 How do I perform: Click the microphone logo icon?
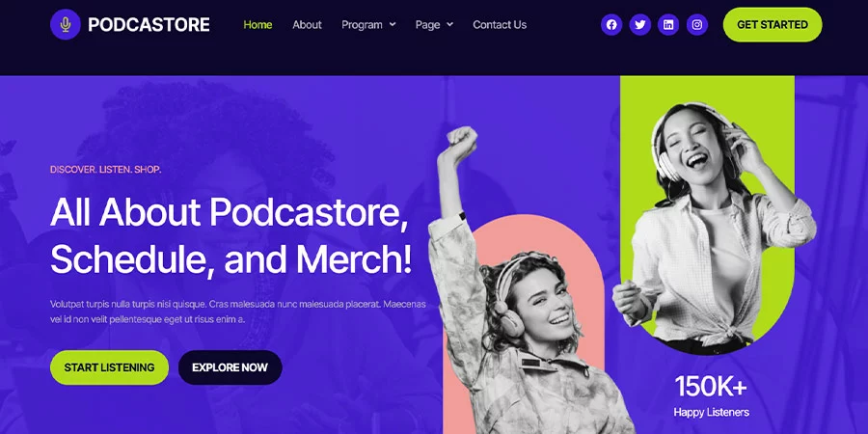[66, 24]
